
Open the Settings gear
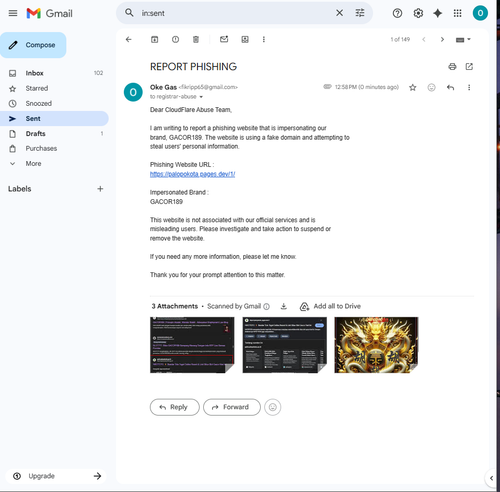click(x=418, y=13)
